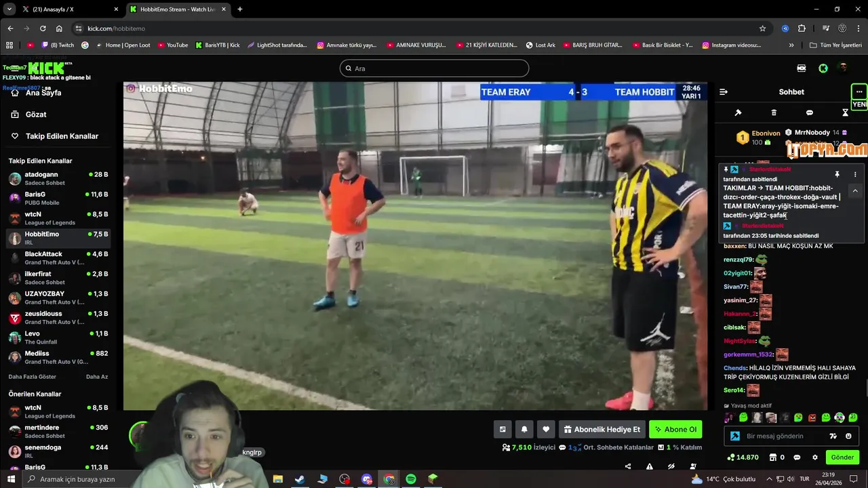868x488 pixels.
Task: Click Daha Az to collapse list
Action: tap(97, 377)
